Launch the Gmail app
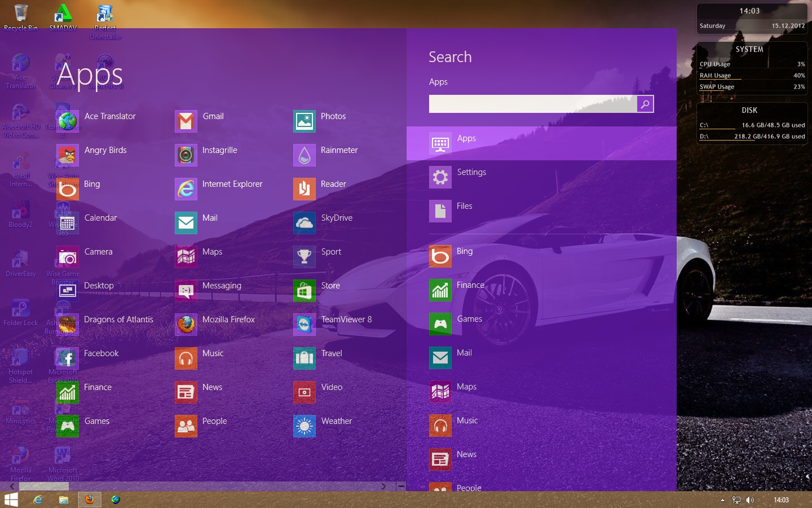Image resolution: width=812 pixels, height=508 pixels. 186,121
